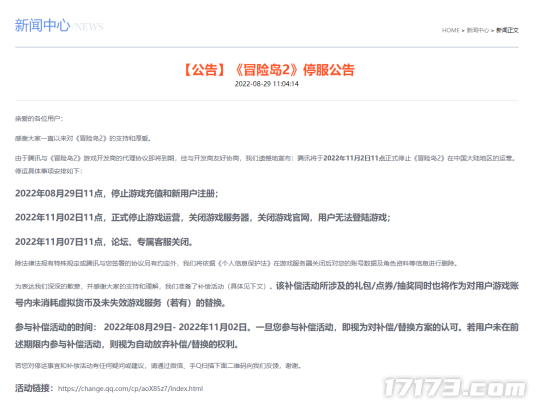Click the line 2022年11月07日11点 论坛、专属客服关闭
Viewport: 540px width, 409px height.
point(104,242)
